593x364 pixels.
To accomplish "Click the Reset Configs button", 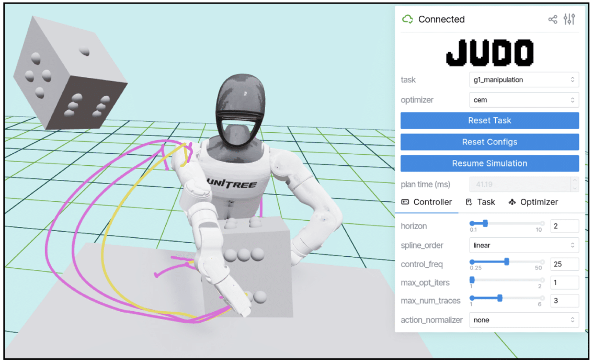I will point(489,142).
